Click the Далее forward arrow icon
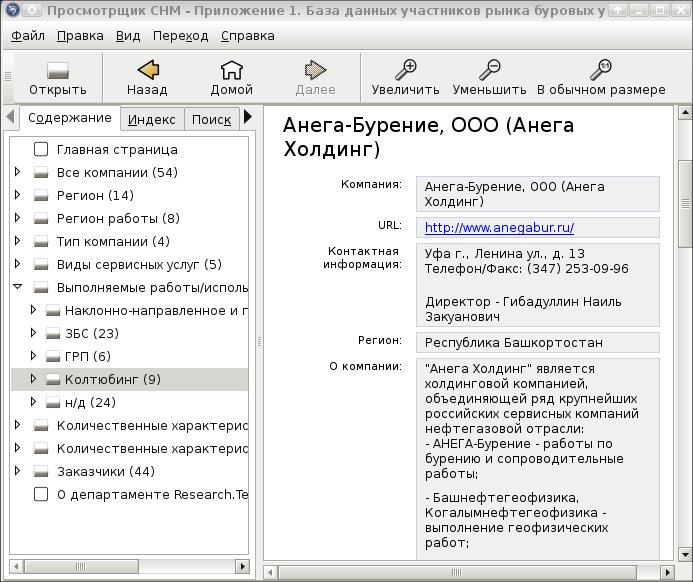The width and height of the screenshot is (693, 582). (x=315, y=70)
